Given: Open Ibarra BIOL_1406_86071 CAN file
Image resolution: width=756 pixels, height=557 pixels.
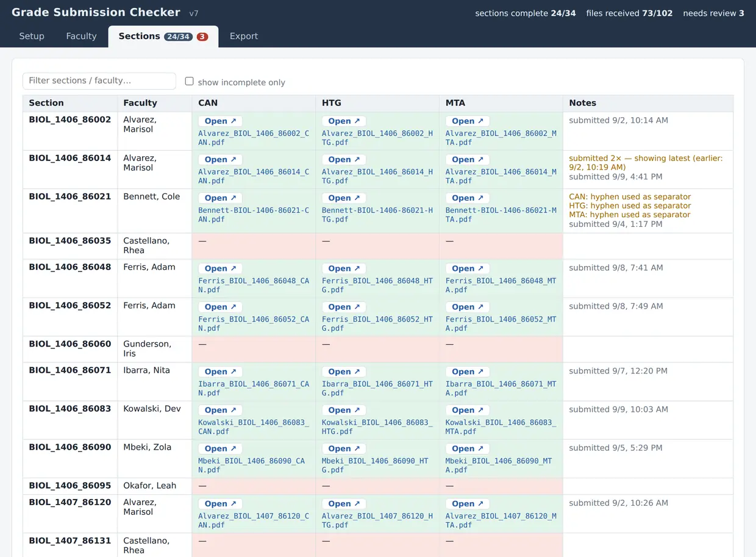Looking at the screenshot, I should pos(220,372).
